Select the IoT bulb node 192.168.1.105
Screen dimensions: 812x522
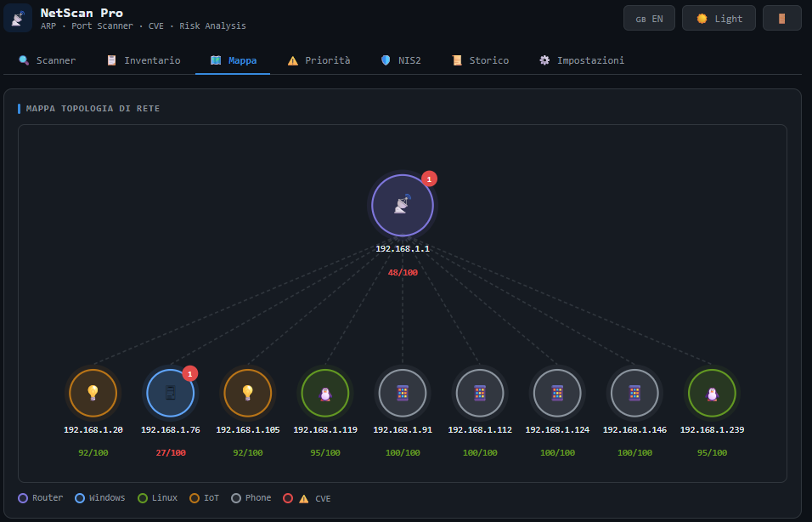pyautogui.click(x=247, y=393)
